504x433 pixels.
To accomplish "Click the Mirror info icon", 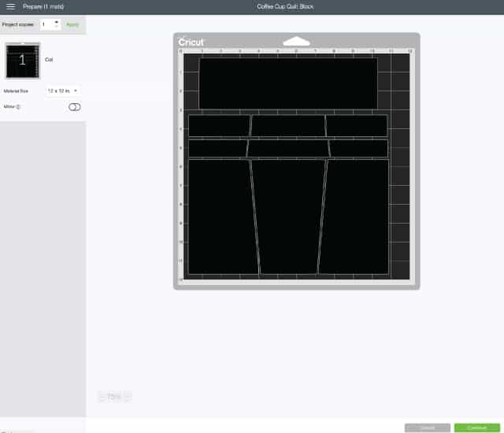I will 18,106.
